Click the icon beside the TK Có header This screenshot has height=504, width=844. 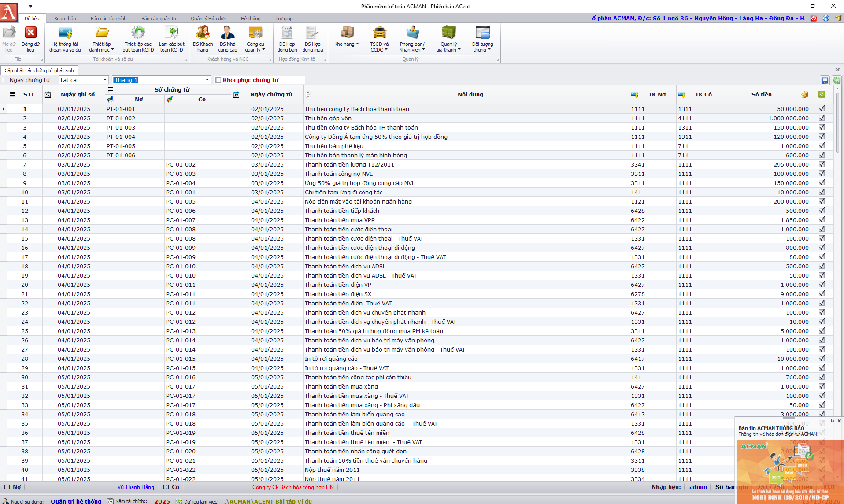click(682, 95)
